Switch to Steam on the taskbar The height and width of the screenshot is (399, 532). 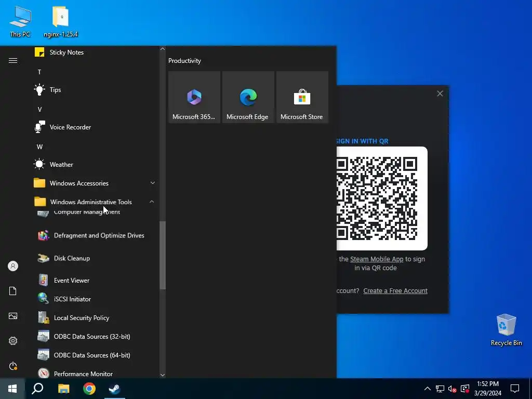pos(115,389)
